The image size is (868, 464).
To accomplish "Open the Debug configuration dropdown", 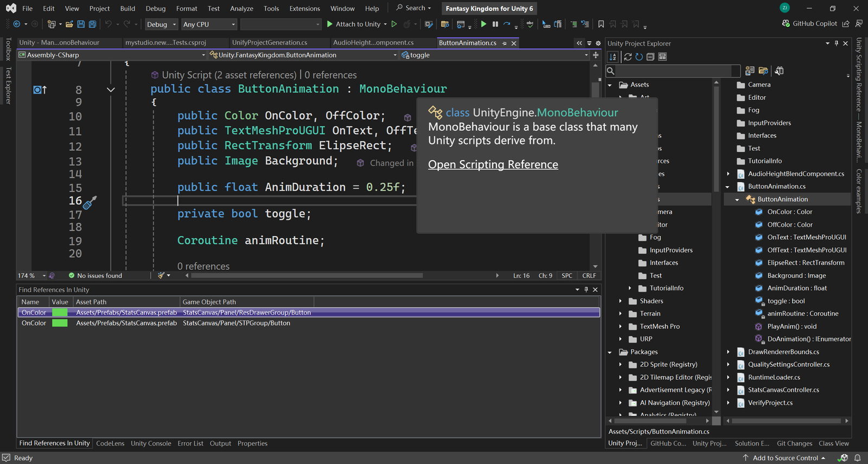I will [x=161, y=24].
